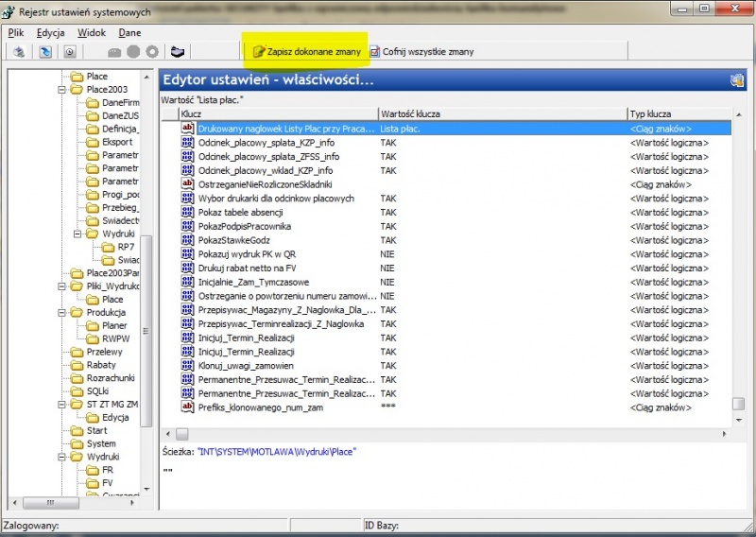Screen dimensions: 756x537
Task: Click the application icon in the title bar
Action: [9, 11]
